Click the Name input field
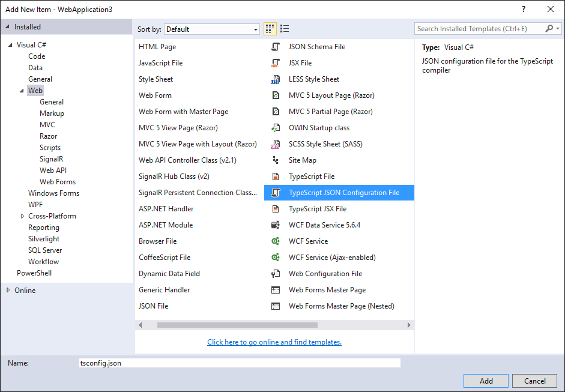This screenshot has width=565, height=392. [240, 363]
